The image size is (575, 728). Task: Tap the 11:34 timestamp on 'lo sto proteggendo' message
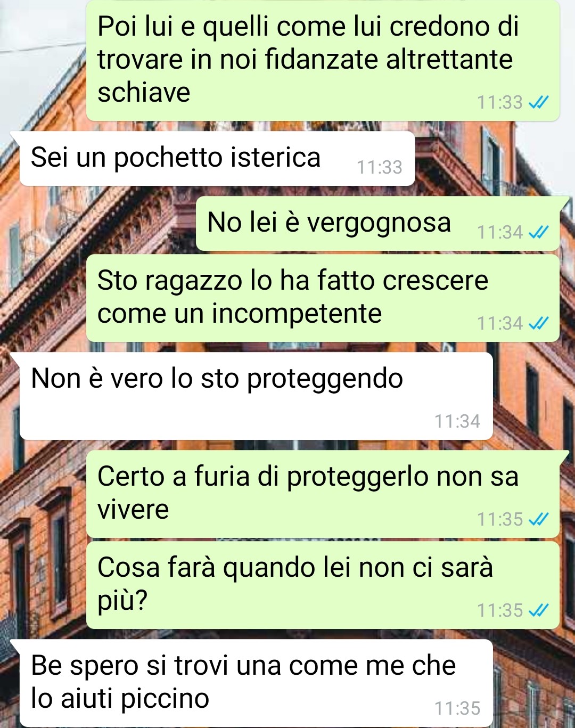pyautogui.click(x=457, y=421)
